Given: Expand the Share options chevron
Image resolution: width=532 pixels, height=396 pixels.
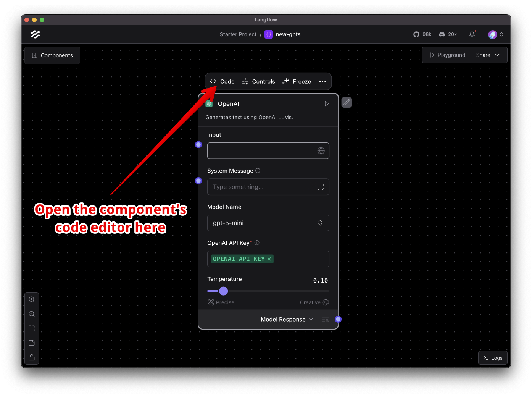Looking at the screenshot, I should [x=498, y=55].
